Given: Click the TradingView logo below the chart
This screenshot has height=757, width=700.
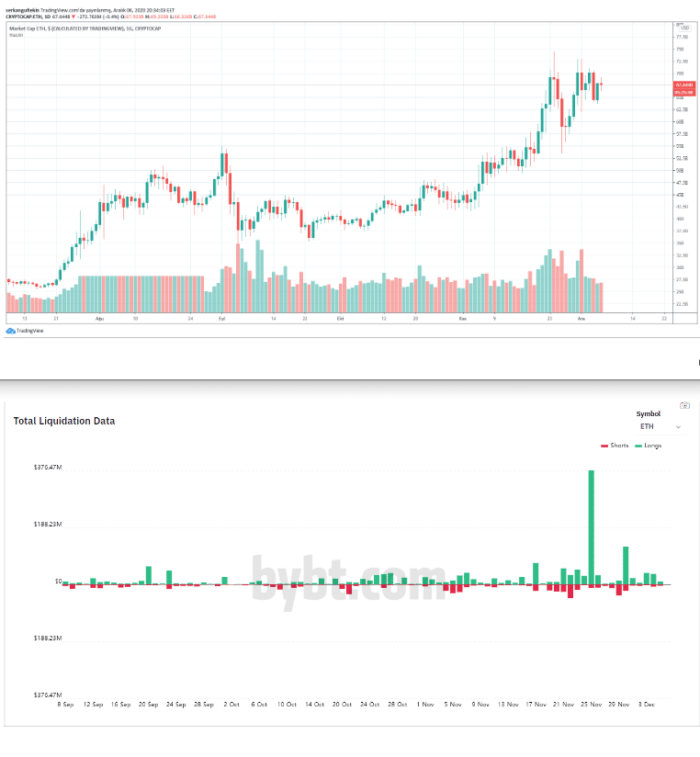Looking at the screenshot, I should (26, 331).
